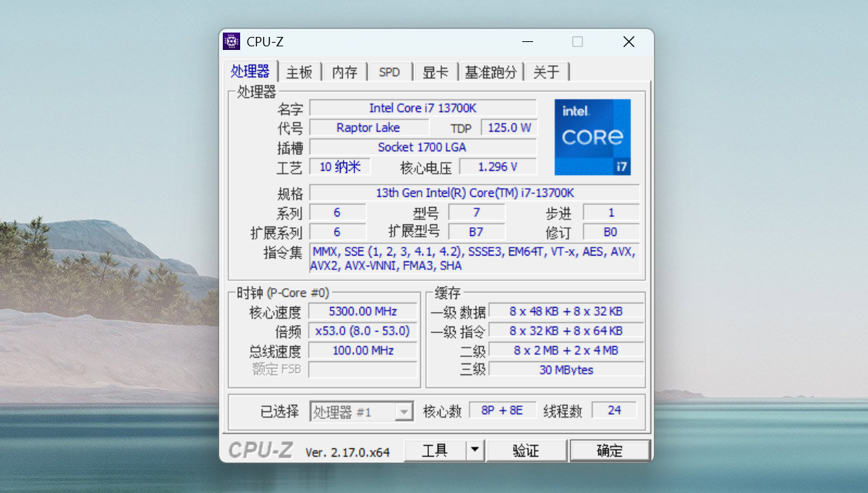Click the CPU-Z app icon in title bar
The height and width of the screenshot is (493, 868).
click(x=231, y=42)
